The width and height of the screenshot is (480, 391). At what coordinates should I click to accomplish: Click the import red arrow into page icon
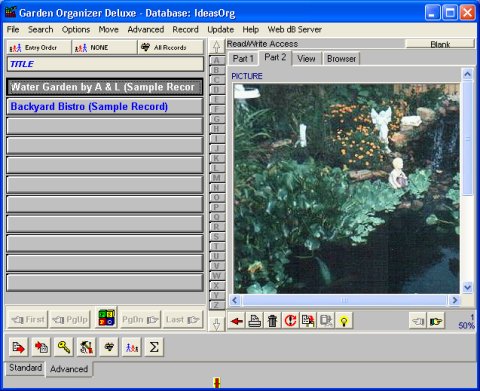(x=41, y=347)
